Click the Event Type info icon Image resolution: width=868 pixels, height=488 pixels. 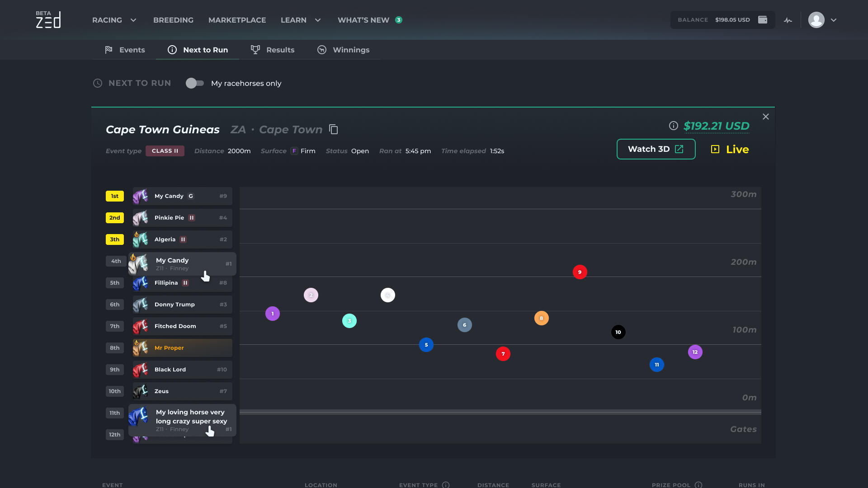point(446,485)
